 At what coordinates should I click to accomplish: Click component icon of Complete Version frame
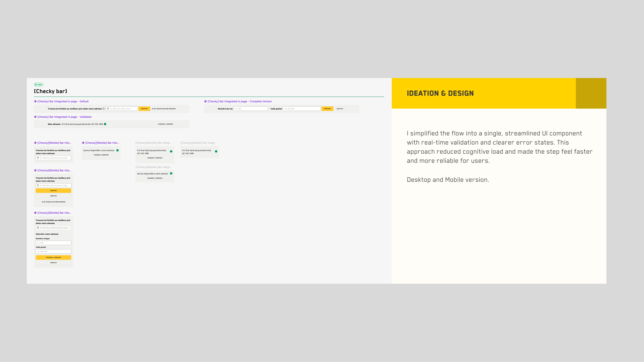coord(205,101)
